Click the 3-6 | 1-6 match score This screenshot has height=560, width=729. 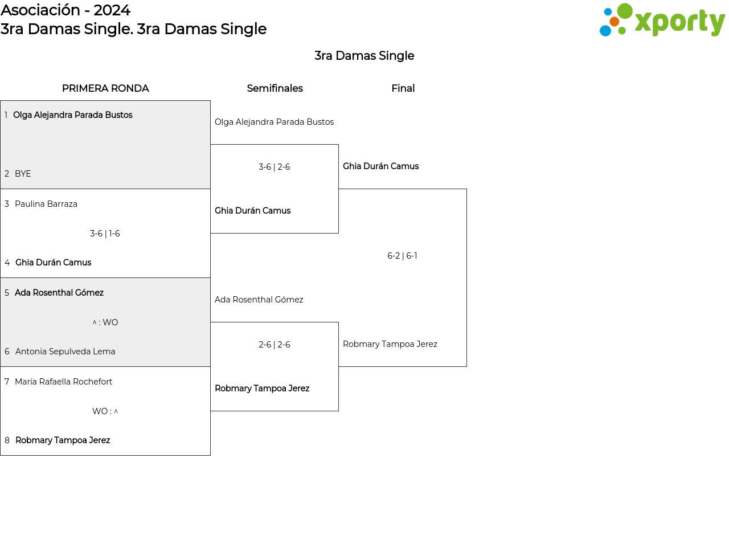[105, 234]
